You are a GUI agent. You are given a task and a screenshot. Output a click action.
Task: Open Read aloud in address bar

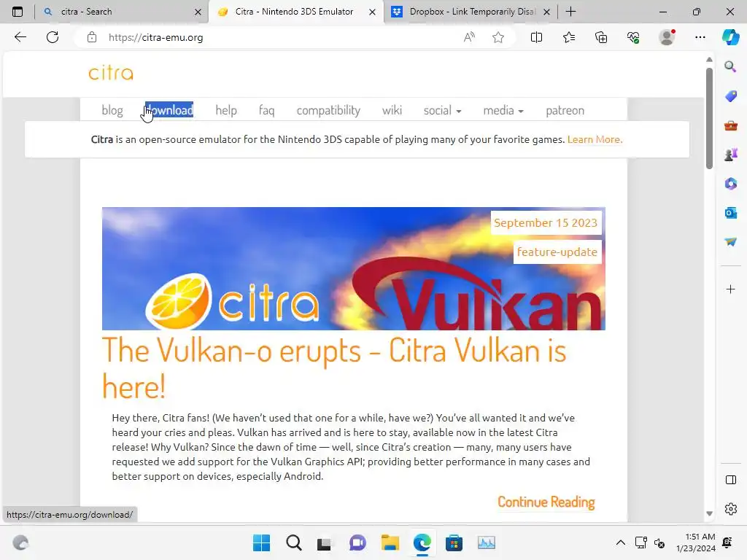pos(469,37)
